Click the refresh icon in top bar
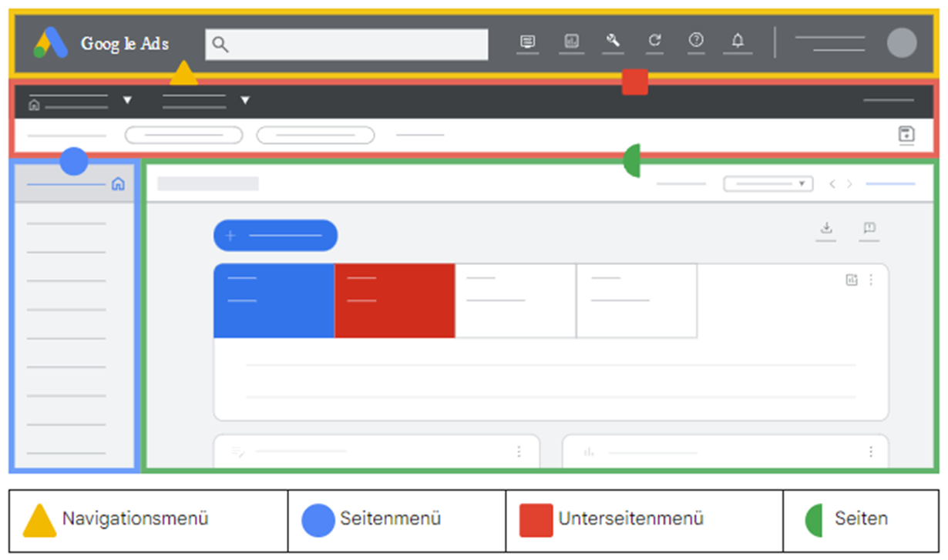 click(654, 42)
